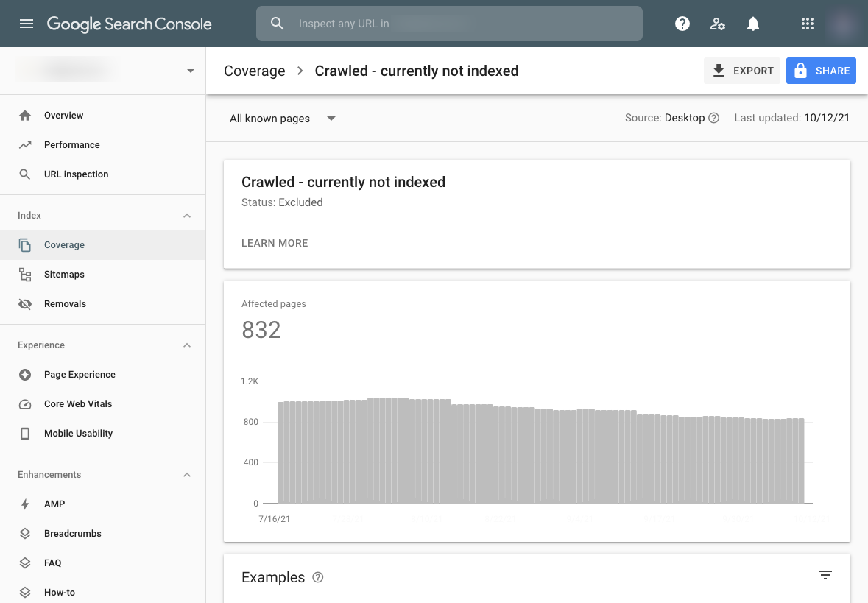Click the Examples help icon

pos(318,578)
